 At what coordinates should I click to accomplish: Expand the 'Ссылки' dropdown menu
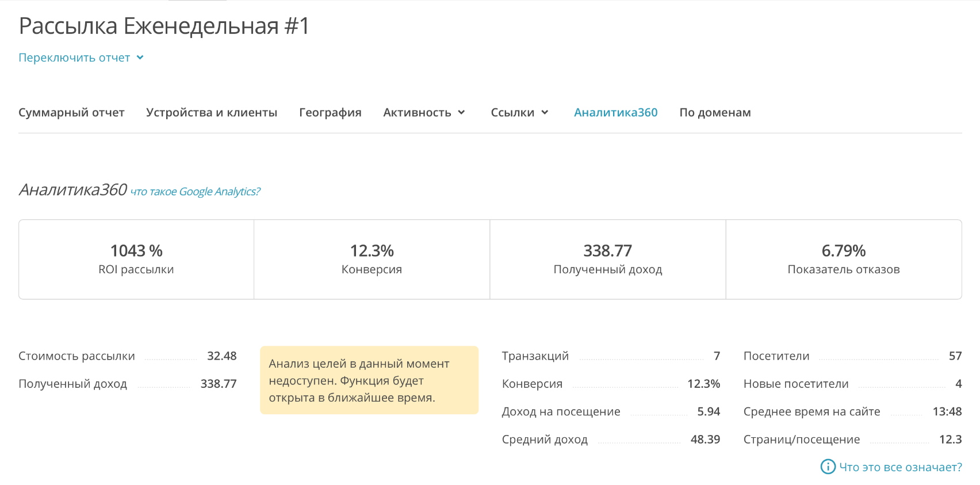[x=519, y=112]
